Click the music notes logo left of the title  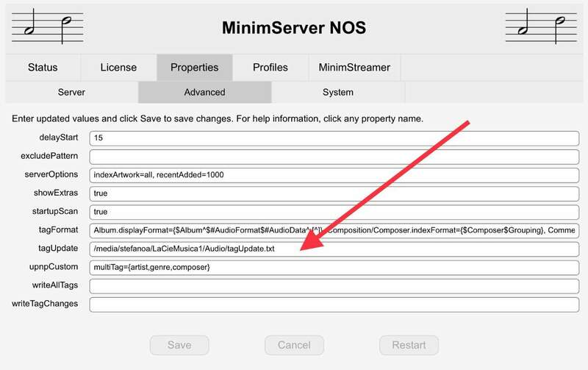[x=48, y=26]
